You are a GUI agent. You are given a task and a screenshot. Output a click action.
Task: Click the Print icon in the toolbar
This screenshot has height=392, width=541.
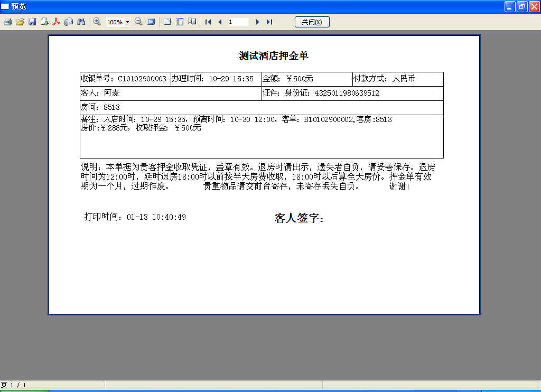tap(7, 22)
